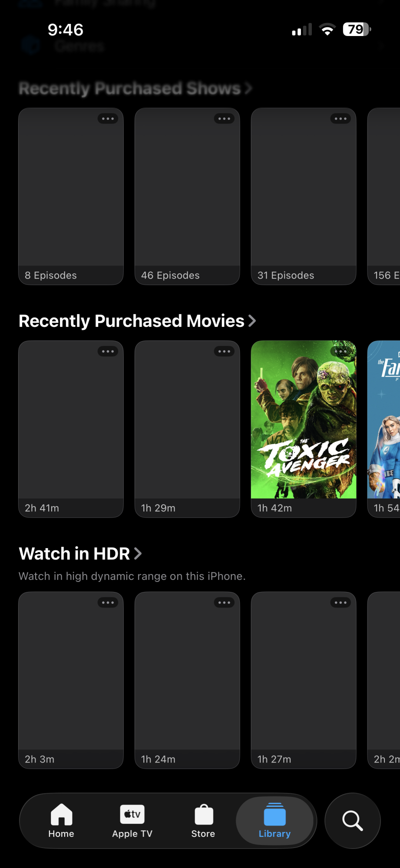This screenshot has height=868, width=400.
Task: Expand Watch in HDR section
Action: tap(80, 554)
